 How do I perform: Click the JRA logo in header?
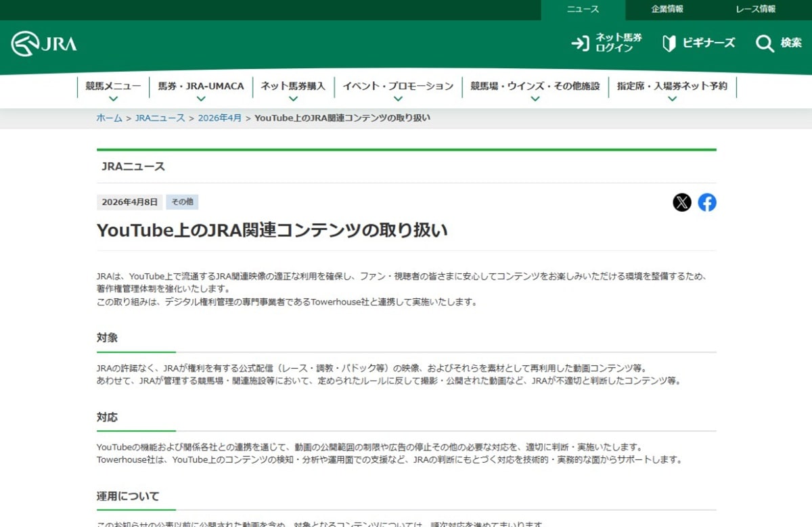[x=44, y=44]
